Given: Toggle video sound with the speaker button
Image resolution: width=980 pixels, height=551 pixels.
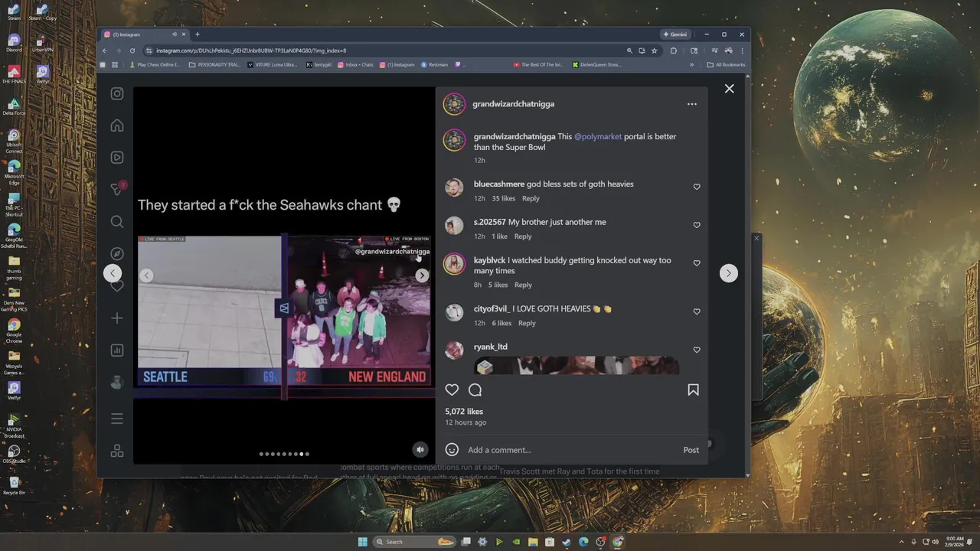Looking at the screenshot, I should pyautogui.click(x=420, y=449).
